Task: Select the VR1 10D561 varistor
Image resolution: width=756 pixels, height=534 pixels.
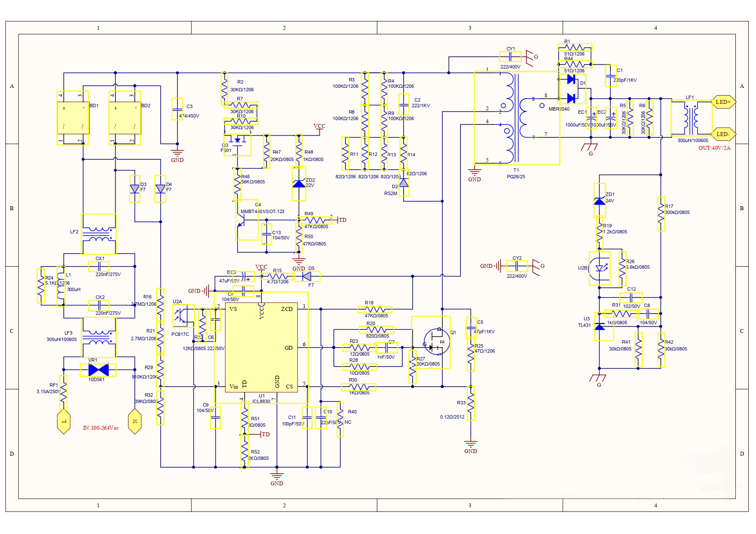Action: 98,370
